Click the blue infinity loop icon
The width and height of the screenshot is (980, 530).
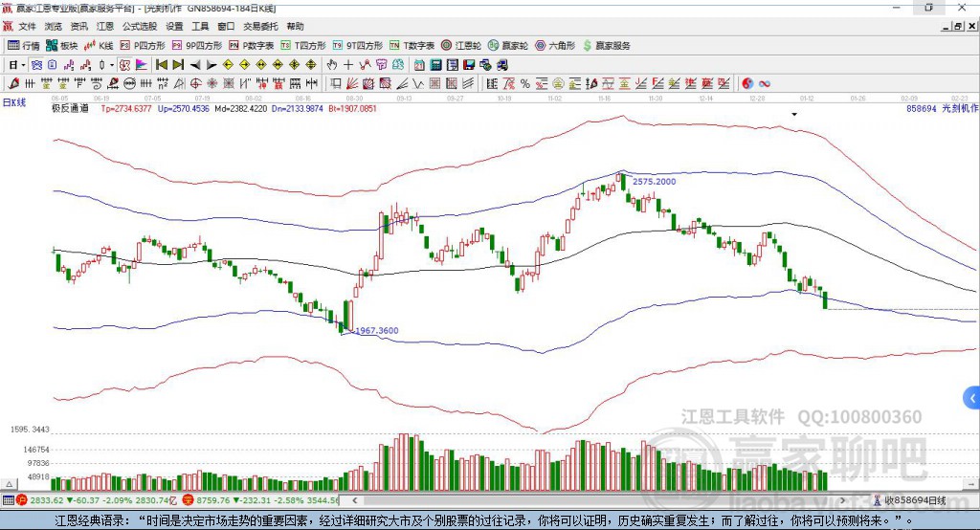[765, 84]
